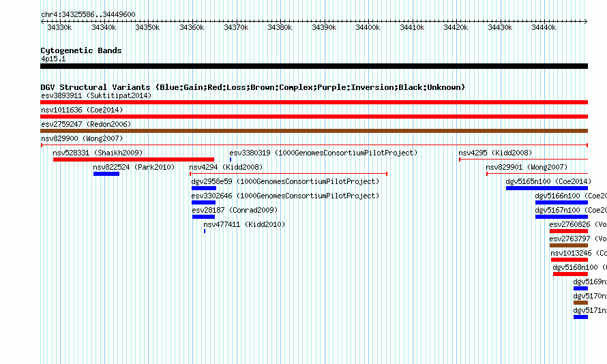607x364 pixels.
Task: Click the nsv4294 (Kidd2008) label
Action: pos(226,167)
